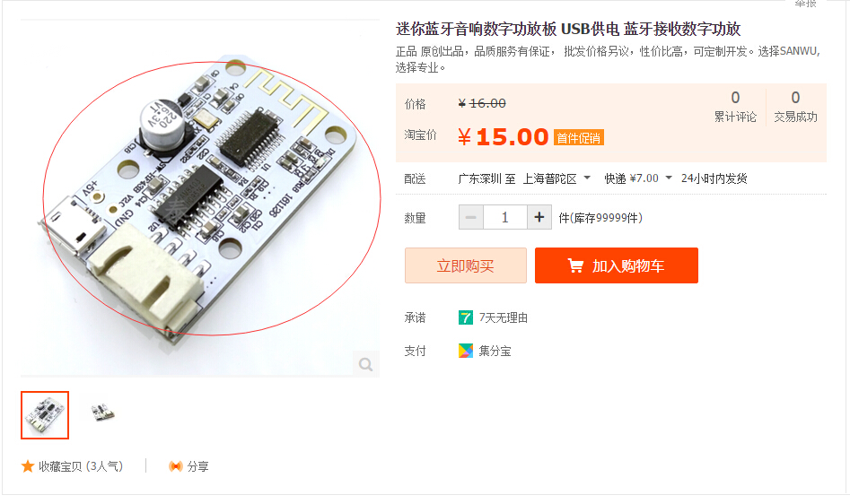Screen dimensions: 850x504
Task: Select the first product thumbnail
Action: tap(45, 414)
